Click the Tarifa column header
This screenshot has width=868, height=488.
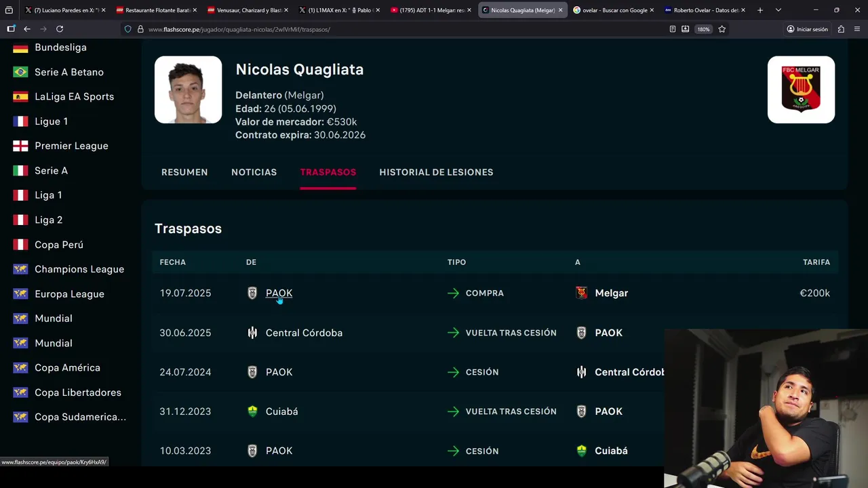click(x=816, y=262)
